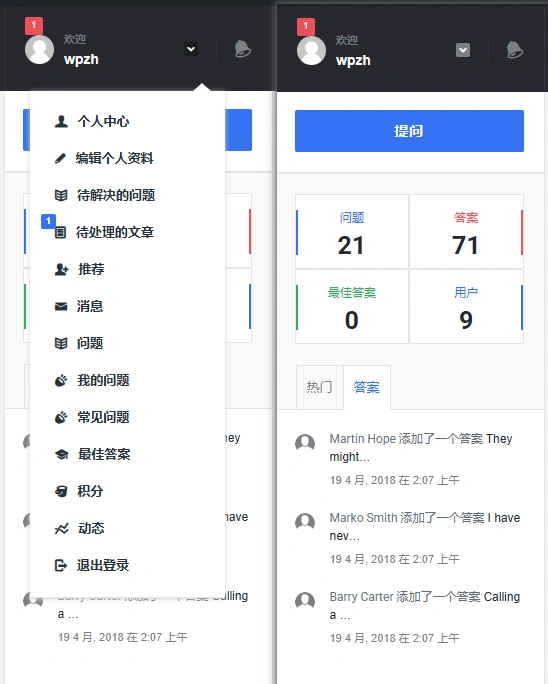Click the 最佳答案 0 statistic card

click(x=352, y=307)
